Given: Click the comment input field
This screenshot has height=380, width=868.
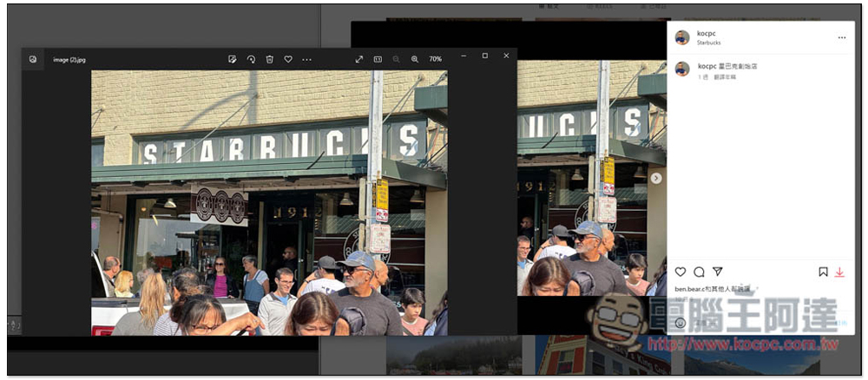Looking at the screenshot, I should tap(761, 323).
